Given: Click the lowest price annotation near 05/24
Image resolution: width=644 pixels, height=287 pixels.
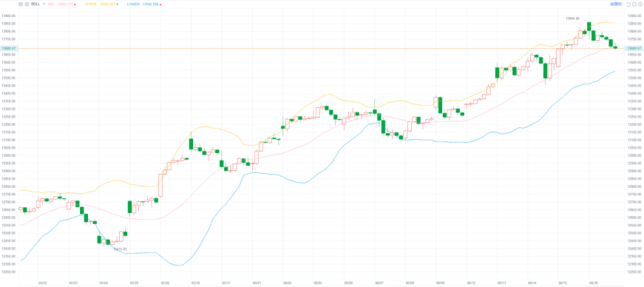Looking at the screenshot, I should pos(120,249).
